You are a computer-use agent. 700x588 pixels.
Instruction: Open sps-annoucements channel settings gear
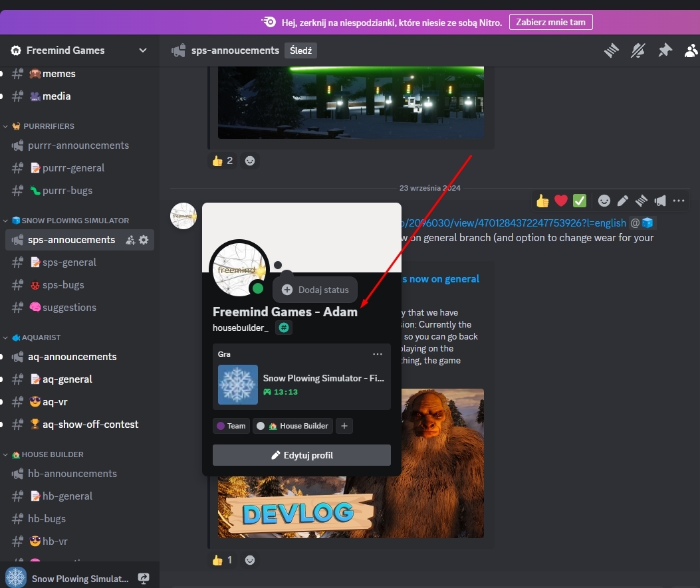click(x=144, y=240)
